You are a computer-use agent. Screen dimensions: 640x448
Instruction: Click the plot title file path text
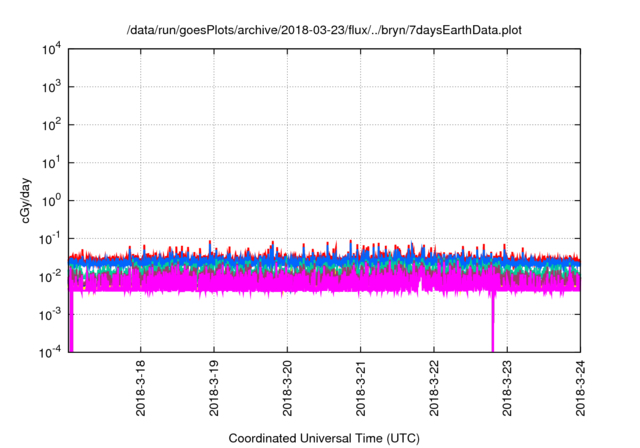click(324, 30)
